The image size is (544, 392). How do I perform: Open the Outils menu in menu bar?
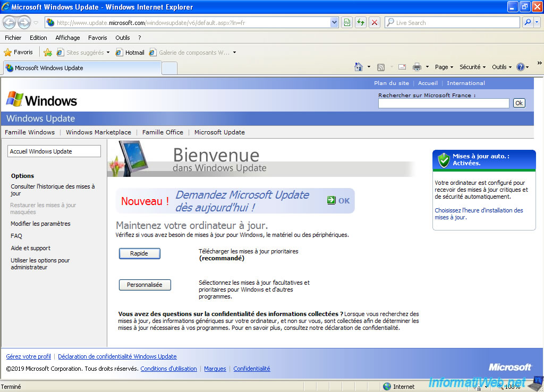click(x=123, y=38)
